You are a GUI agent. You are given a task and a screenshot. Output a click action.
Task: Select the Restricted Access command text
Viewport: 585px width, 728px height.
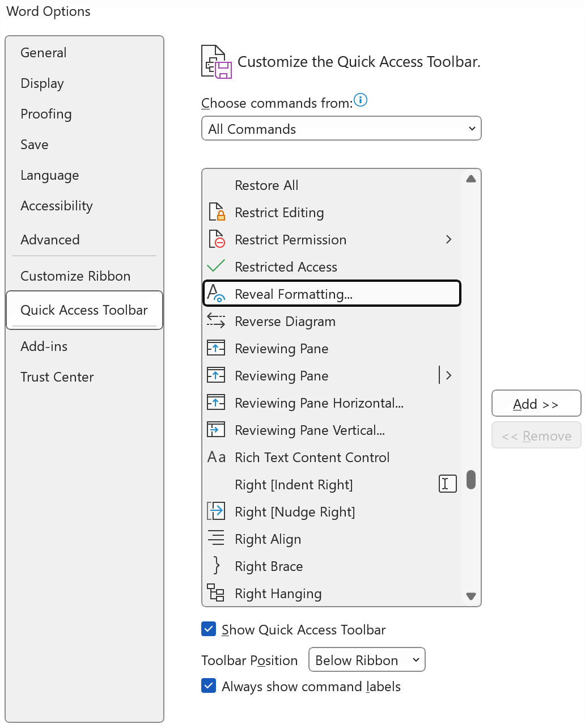pyautogui.click(x=286, y=267)
